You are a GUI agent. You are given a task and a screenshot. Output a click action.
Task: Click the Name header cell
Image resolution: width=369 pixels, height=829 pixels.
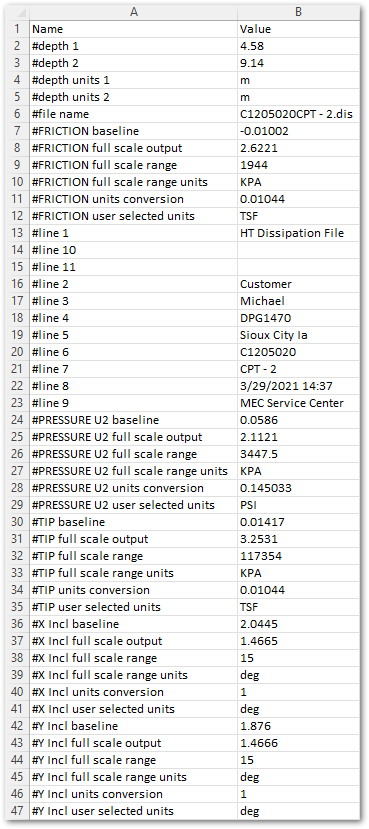pyautogui.click(x=134, y=29)
